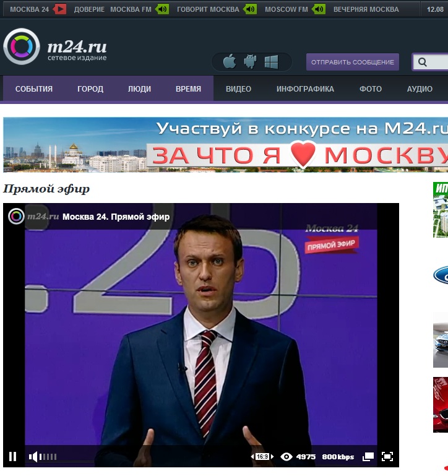Click the Москва 24. Прямой эфир video title
The width and height of the screenshot is (448, 476).
(x=116, y=217)
